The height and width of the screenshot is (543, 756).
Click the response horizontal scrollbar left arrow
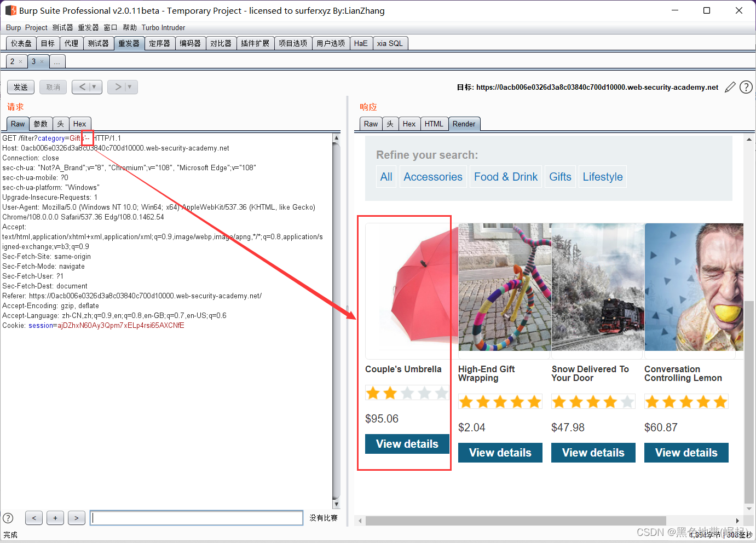[x=360, y=521]
